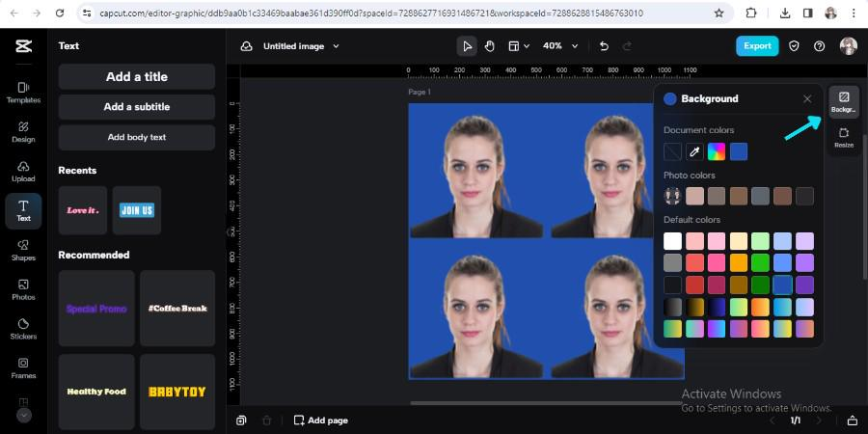Pick the bright green default color swatch
The height and width of the screenshot is (434, 868).
(x=761, y=263)
